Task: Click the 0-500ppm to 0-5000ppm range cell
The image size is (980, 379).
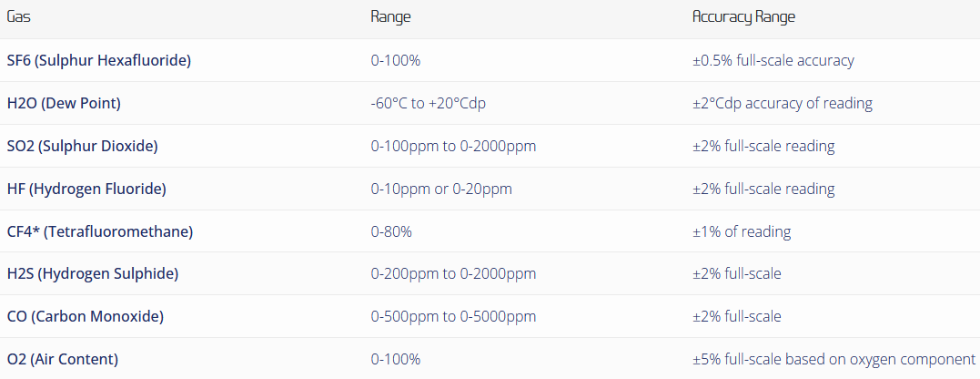Action: click(x=453, y=317)
